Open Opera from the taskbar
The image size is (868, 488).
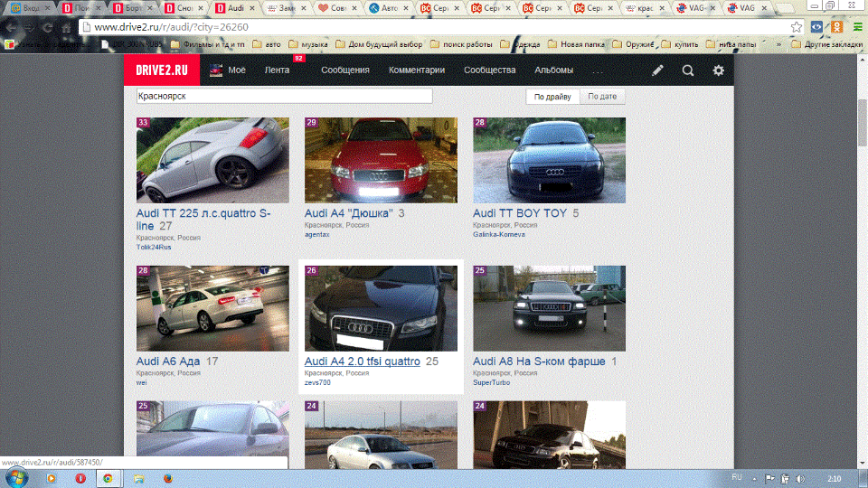click(80, 479)
